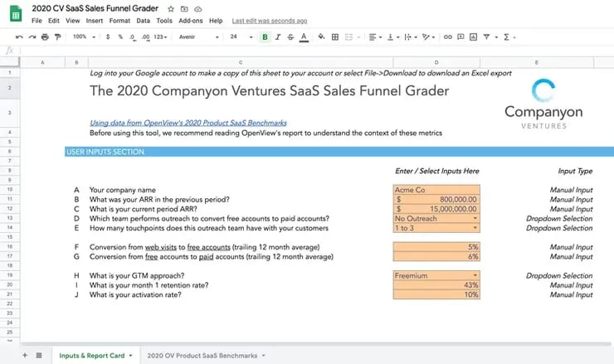Image resolution: width=614 pixels, height=364 pixels.
Task: Open the text color picker
Action: click(x=304, y=36)
